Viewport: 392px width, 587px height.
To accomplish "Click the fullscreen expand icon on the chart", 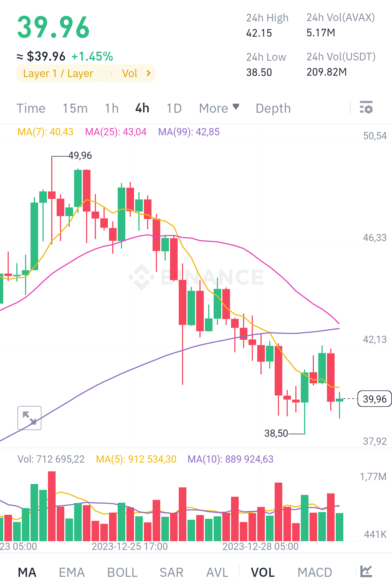I will tap(29, 418).
